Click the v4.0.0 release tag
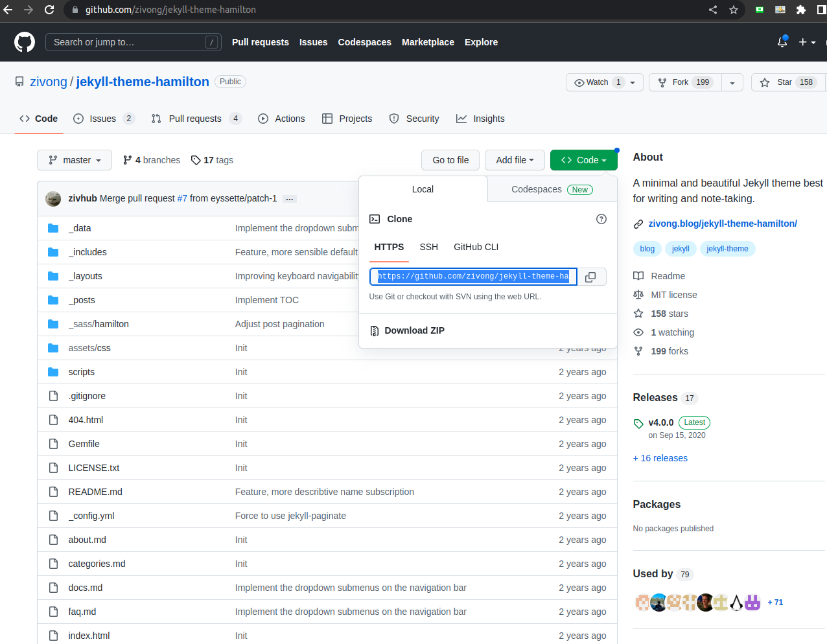The image size is (827, 644). (x=661, y=422)
